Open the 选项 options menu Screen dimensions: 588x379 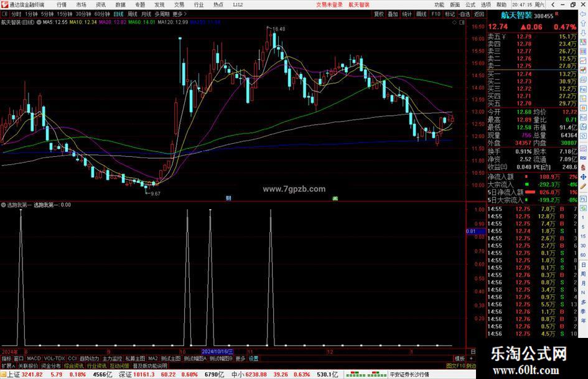pos(486,4)
